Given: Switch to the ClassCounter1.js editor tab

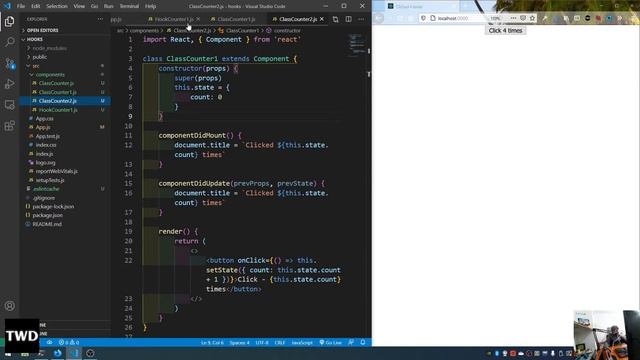Looking at the screenshot, I should (236, 19).
